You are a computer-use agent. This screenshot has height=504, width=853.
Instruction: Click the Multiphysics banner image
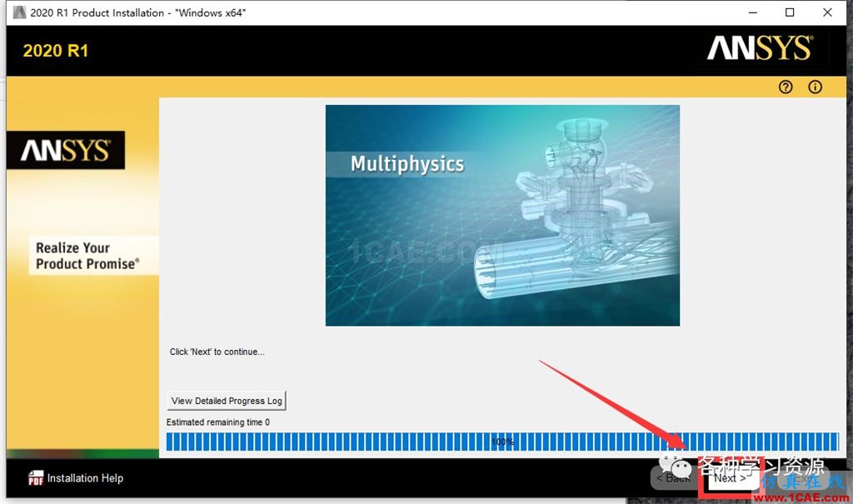(x=502, y=216)
